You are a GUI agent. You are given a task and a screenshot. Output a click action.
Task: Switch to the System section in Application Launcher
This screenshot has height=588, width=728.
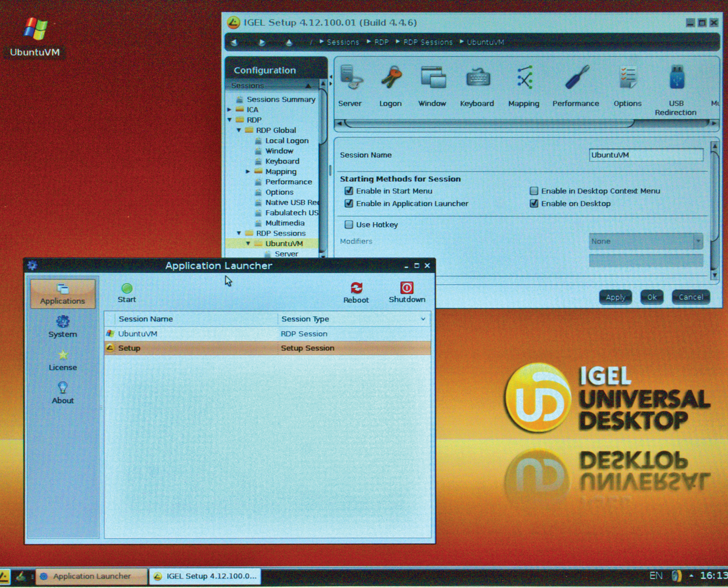(x=62, y=326)
